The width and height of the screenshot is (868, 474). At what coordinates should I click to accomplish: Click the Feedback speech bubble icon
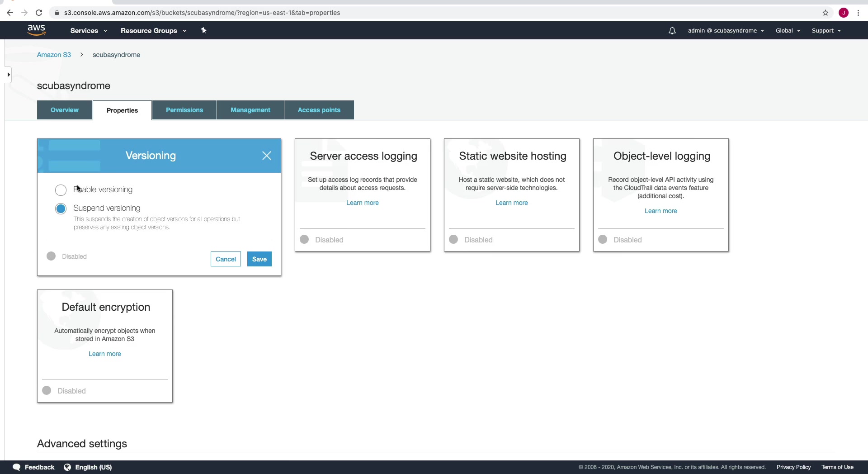click(x=17, y=467)
